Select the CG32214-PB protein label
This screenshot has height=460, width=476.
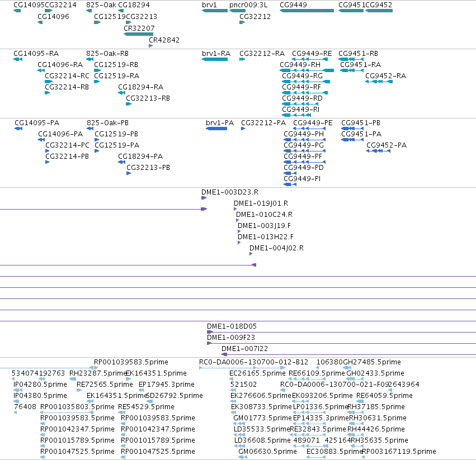coord(67,157)
